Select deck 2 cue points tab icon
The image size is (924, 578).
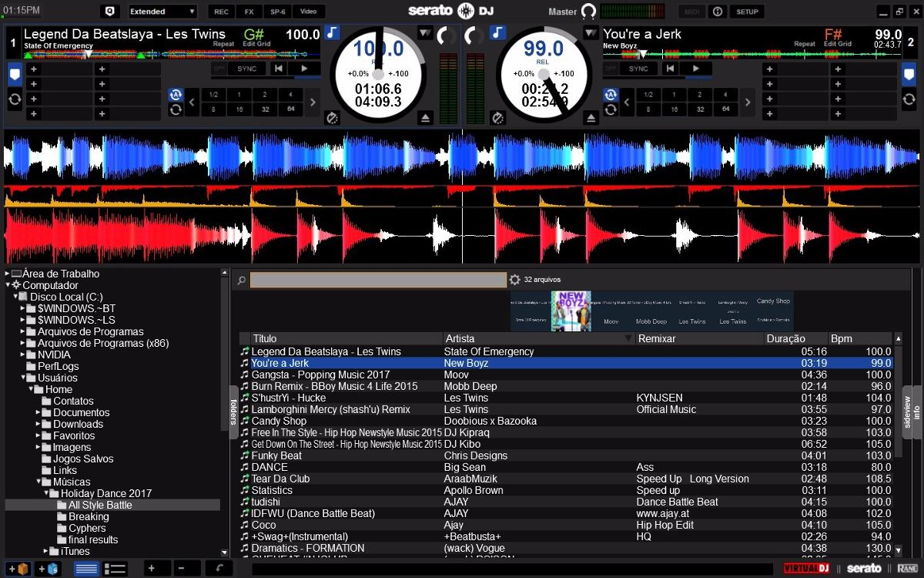[909, 75]
